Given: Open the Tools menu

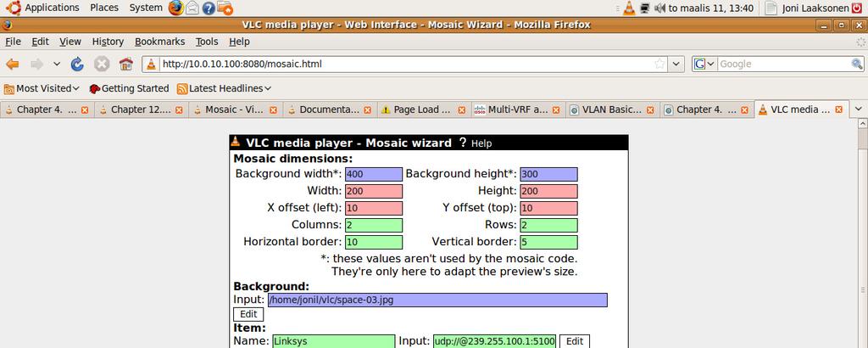Looking at the screenshot, I should pos(207,42).
